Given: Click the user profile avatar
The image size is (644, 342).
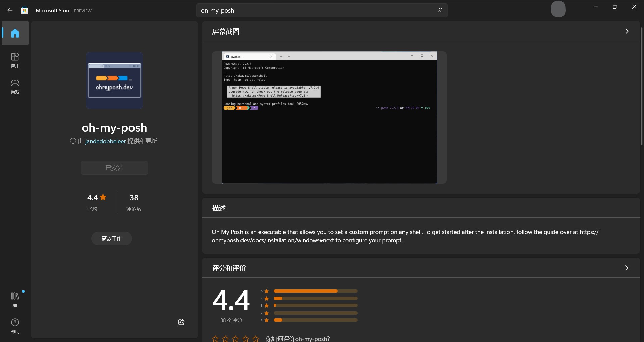Looking at the screenshot, I should coord(558,9).
